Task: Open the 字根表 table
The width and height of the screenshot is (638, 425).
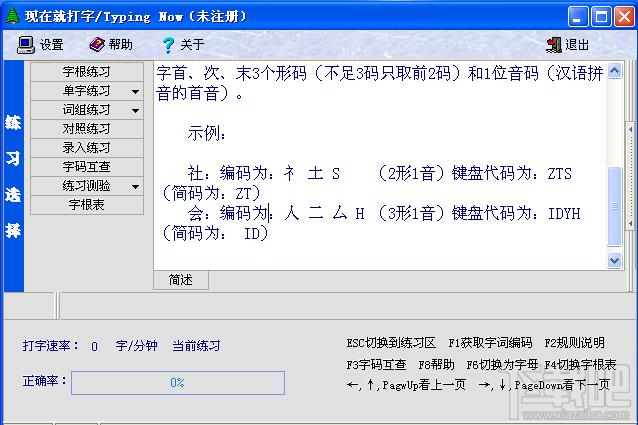Action: coord(87,205)
